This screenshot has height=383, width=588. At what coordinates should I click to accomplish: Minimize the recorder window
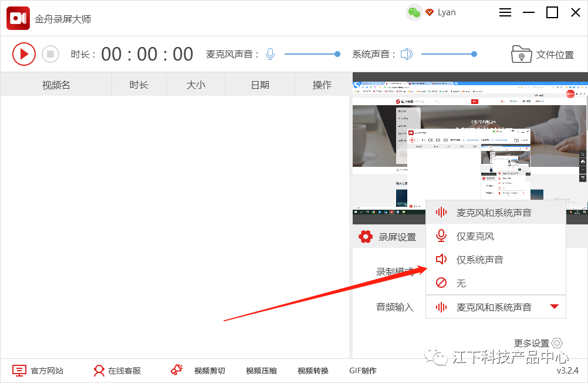point(529,12)
